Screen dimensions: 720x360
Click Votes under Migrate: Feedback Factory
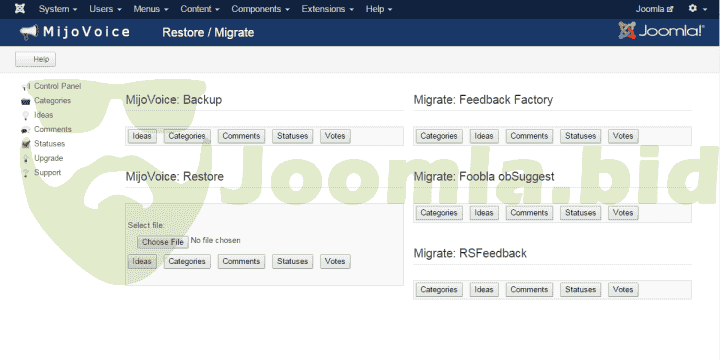pyautogui.click(x=623, y=136)
